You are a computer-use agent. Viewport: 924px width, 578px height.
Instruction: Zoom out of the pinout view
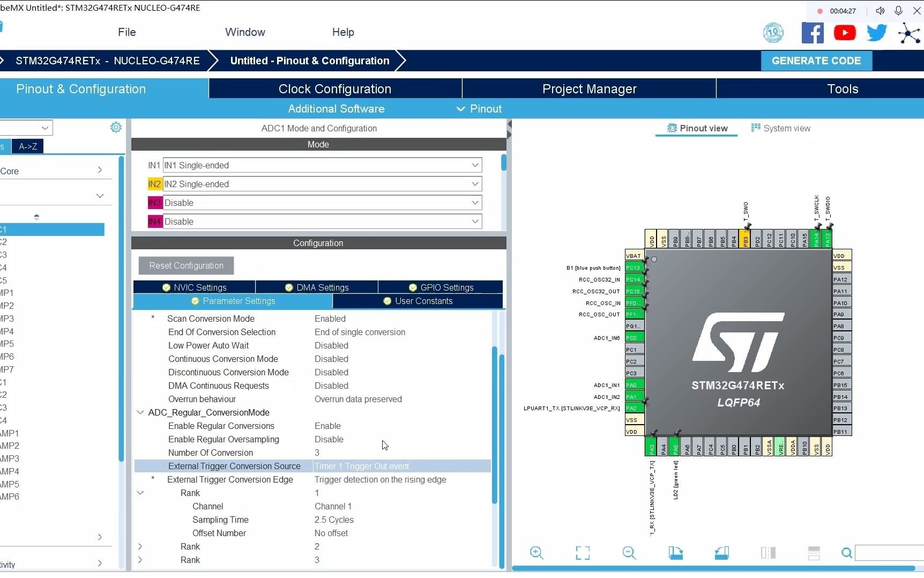pos(629,553)
